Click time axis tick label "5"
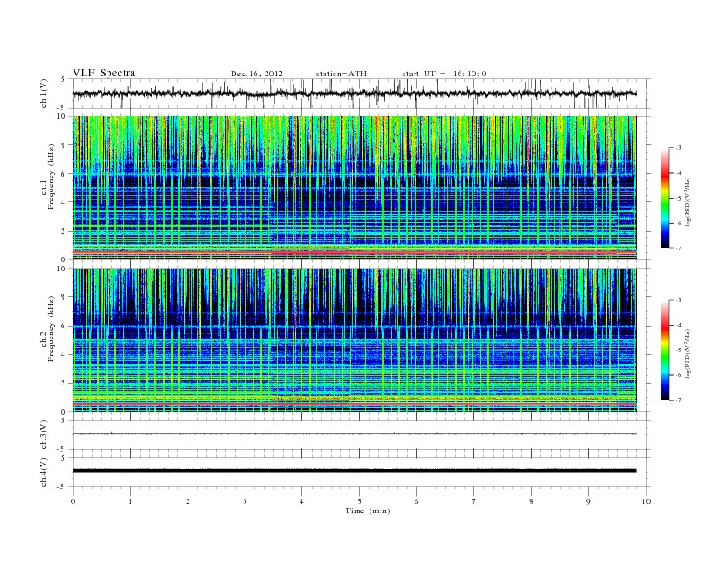This screenshot has width=728, height=563. (359, 501)
